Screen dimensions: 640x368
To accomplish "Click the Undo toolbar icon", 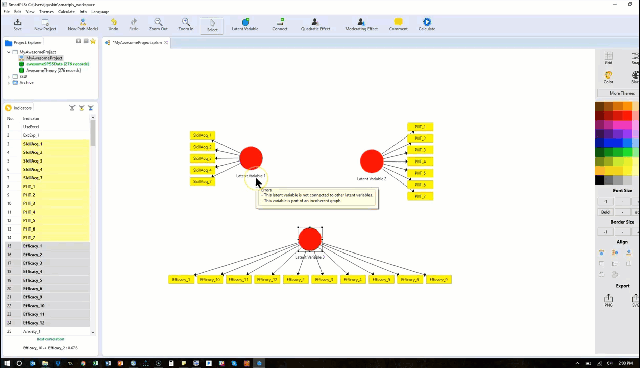I will click(113, 24).
